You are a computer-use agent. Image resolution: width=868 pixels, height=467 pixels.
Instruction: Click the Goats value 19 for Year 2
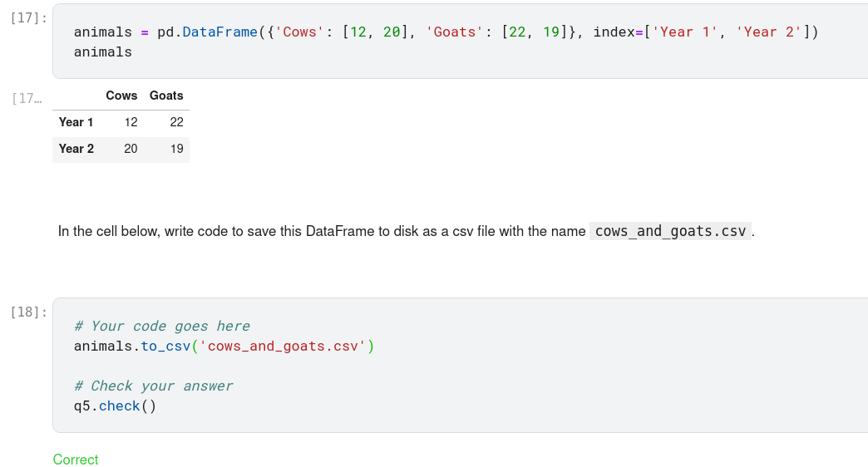point(176,149)
